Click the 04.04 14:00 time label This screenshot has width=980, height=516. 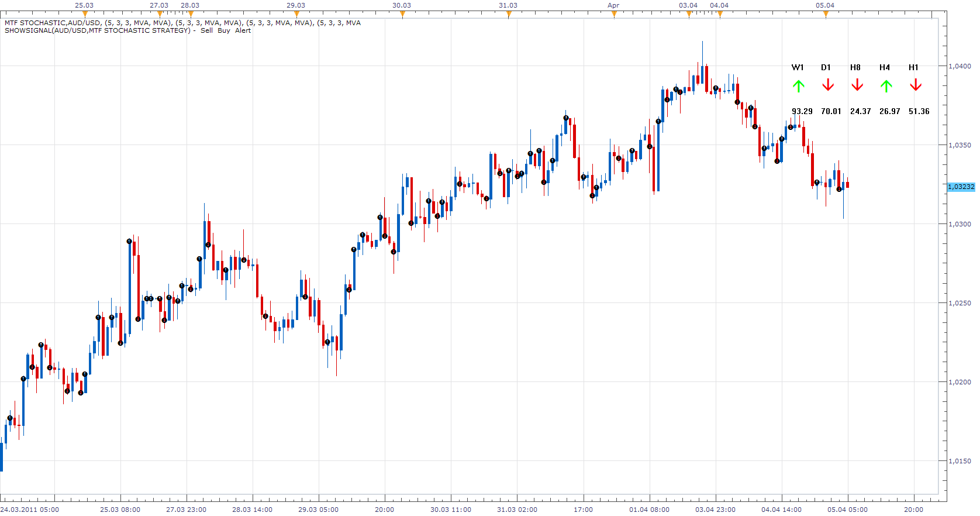click(x=781, y=510)
